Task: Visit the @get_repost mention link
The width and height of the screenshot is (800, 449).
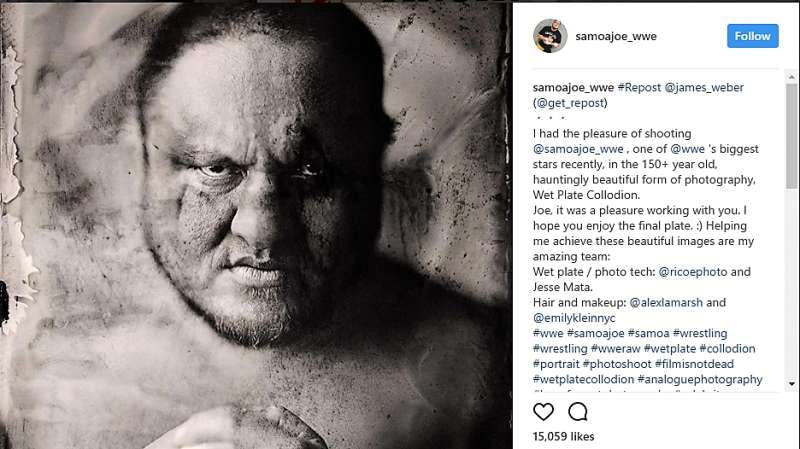Action: pyautogui.click(x=571, y=102)
